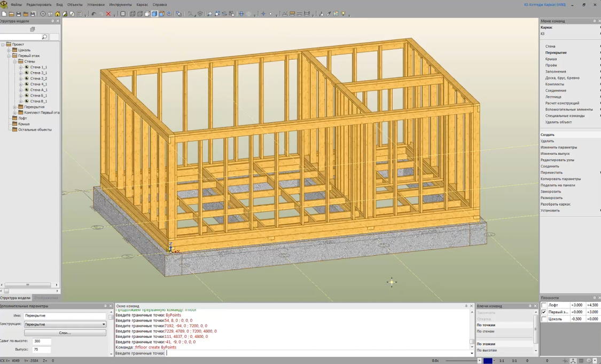Screen dimensions: 601x364
Task: Click the slider track in the status bar
Action: (x=460, y=361)
